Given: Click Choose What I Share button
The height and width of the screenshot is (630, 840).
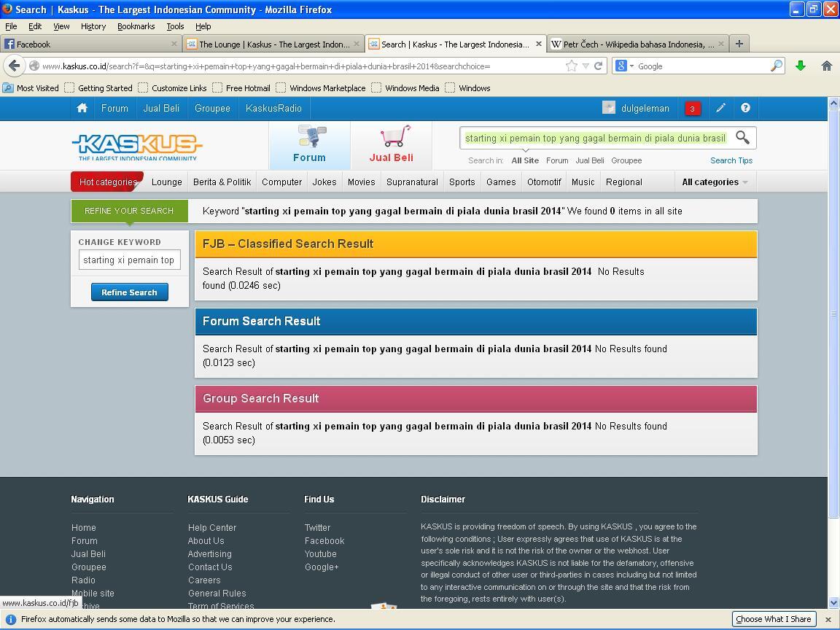Looking at the screenshot, I should click(774, 619).
